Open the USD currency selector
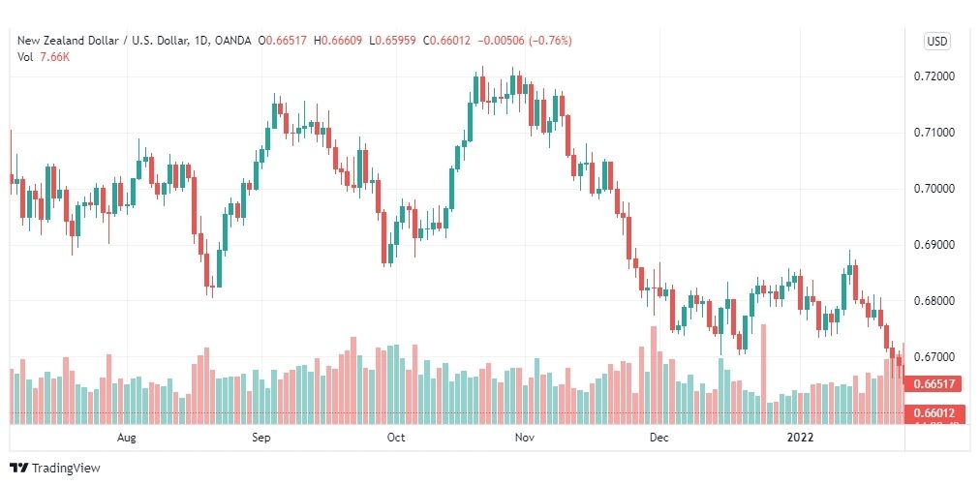Screen dimensions: 980x485 coord(936,42)
